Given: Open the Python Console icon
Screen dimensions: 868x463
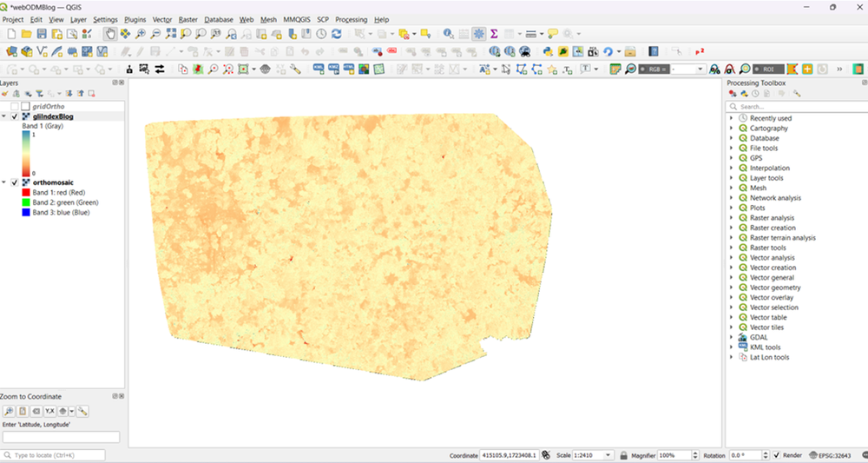Looking at the screenshot, I should 549,51.
